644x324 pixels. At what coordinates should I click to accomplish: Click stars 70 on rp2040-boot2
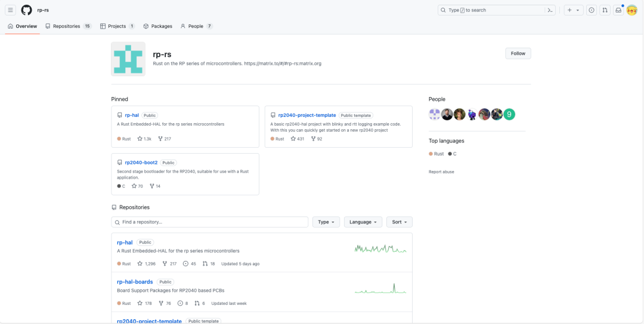(x=137, y=186)
